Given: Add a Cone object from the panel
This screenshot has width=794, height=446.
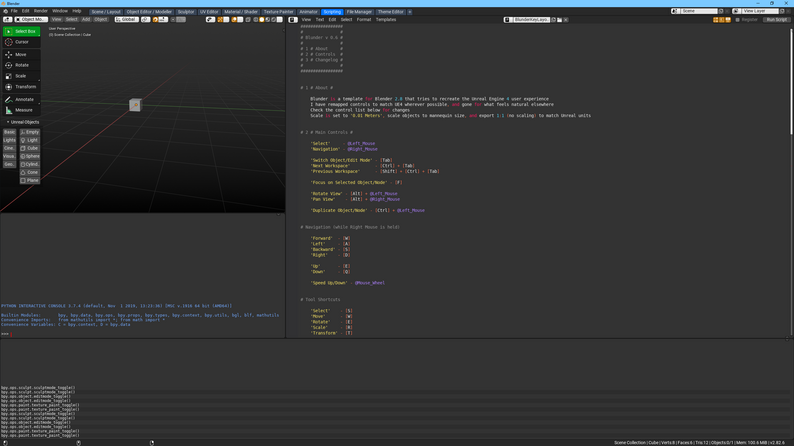Looking at the screenshot, I should click(30, 172).
